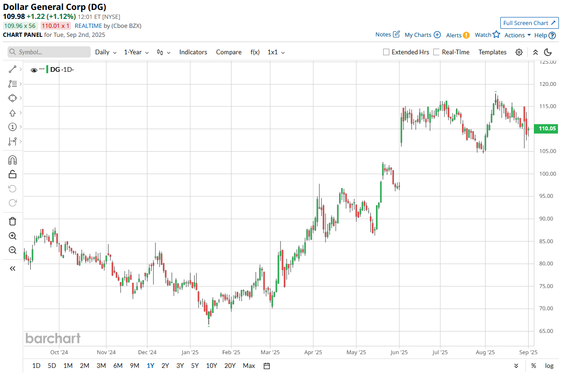Enable the Extended Hrs checkbox
The width and height of the screenshot is (566, 392).
(x=386, y=52)
